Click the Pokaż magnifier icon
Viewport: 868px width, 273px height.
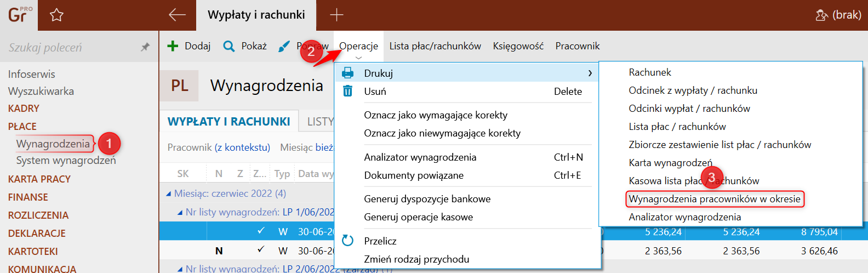pos(229,46)
